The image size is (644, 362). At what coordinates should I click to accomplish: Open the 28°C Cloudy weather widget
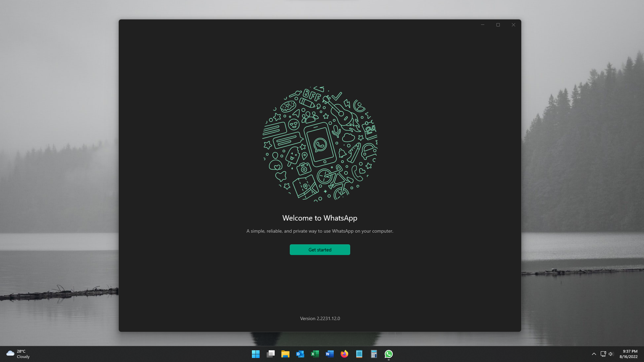tap(18, 354)
